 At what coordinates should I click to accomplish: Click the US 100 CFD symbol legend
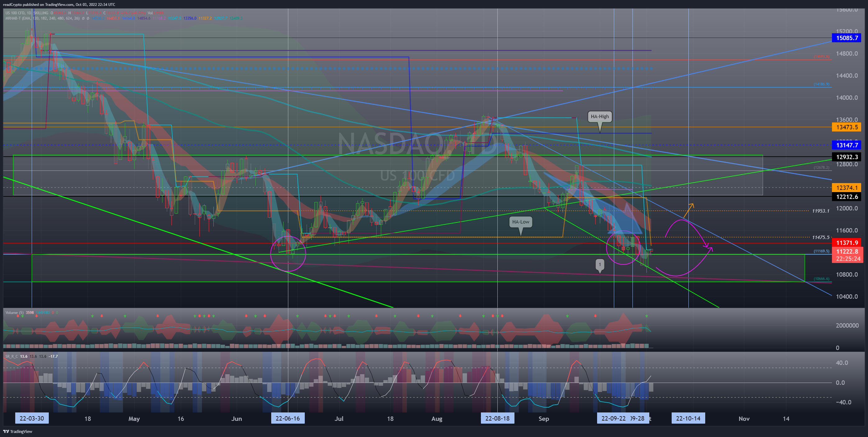pyautogui.click(x=27, y=13)
